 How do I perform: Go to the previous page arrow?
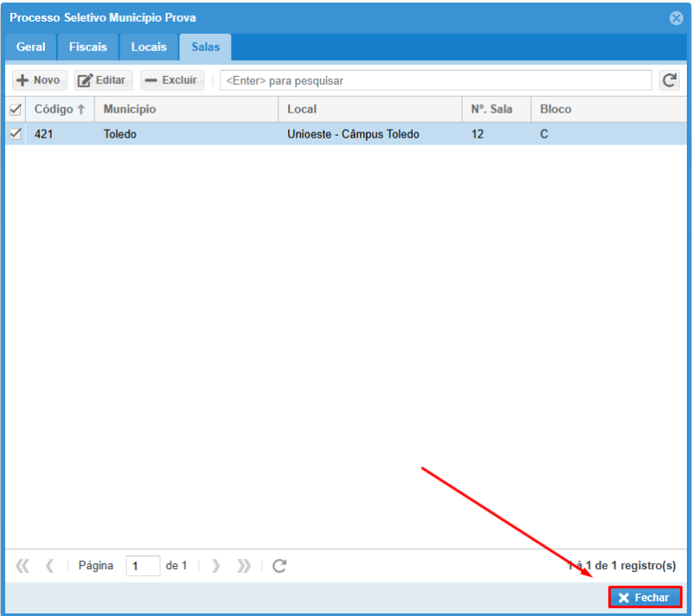tap(49, 566)
